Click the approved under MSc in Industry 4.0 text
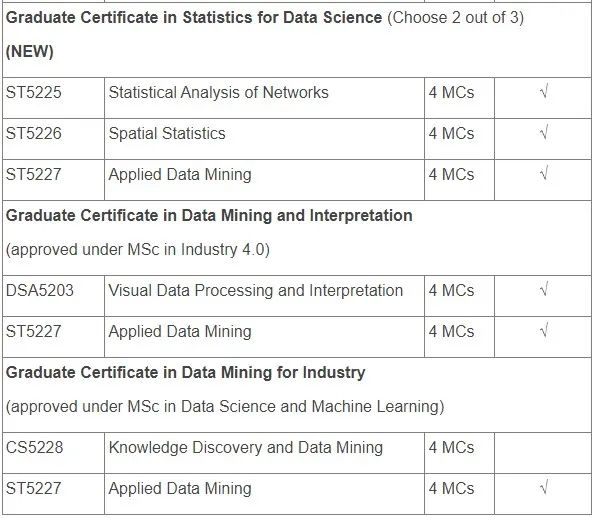593x518 pixels. 138,250
